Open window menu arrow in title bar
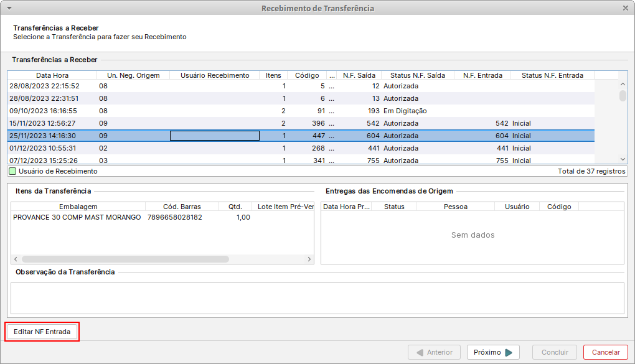635x364 pixels. tap(7, 8)
